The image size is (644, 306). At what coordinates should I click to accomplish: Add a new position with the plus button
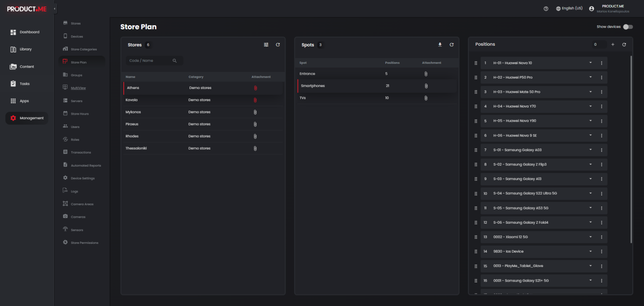(613, 44)
